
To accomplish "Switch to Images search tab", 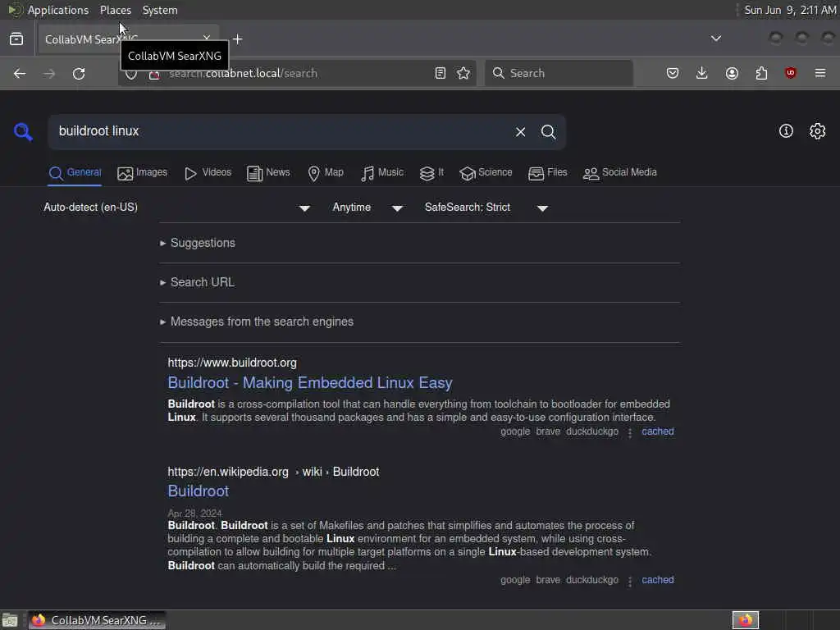I will (x=143, y=172).
